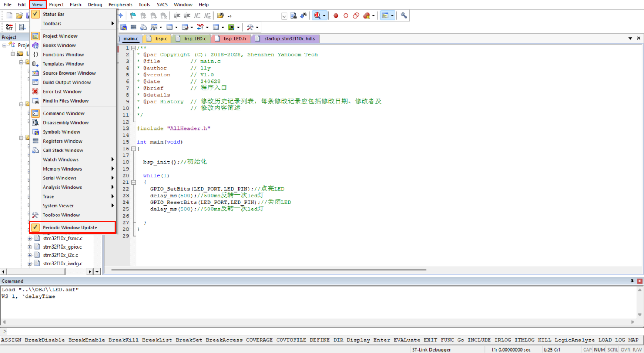Image resolution: width=644 pixels, height=353 pixels.
Task: Open Watch Windows submenu
Action: (73, 160)
